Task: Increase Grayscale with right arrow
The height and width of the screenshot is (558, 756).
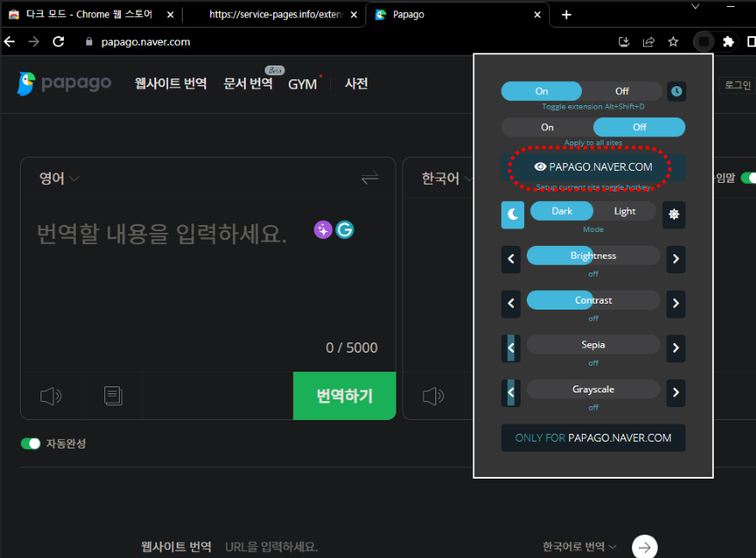Action: (x=676, y=392)
